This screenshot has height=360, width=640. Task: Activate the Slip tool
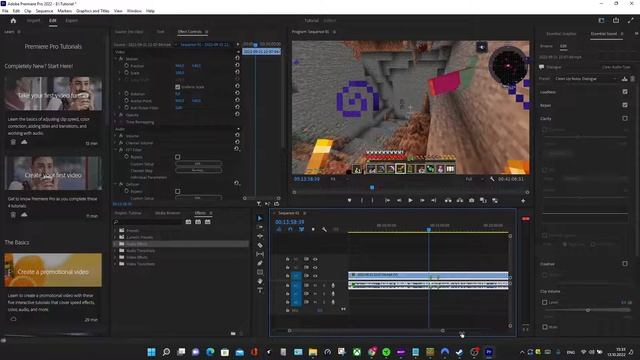260,254
